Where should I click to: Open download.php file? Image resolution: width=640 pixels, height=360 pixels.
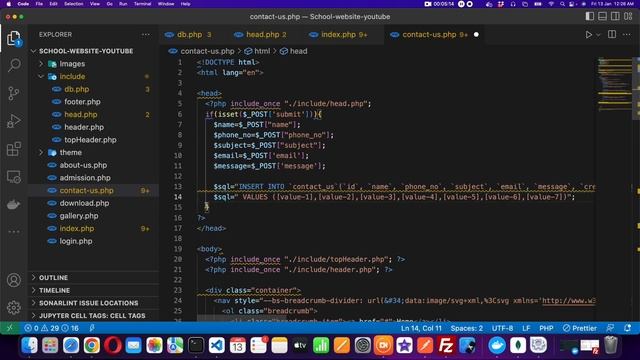pos(84,203)
